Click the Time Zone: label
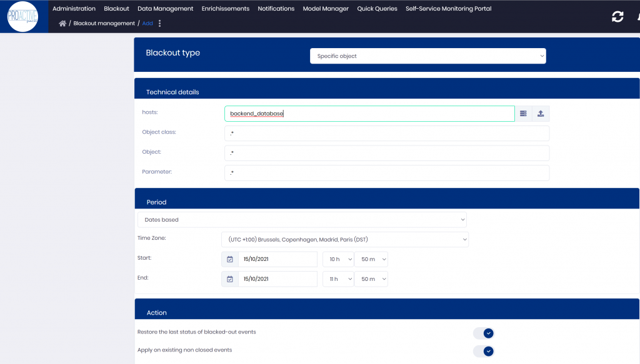 [x=152, y=238]
